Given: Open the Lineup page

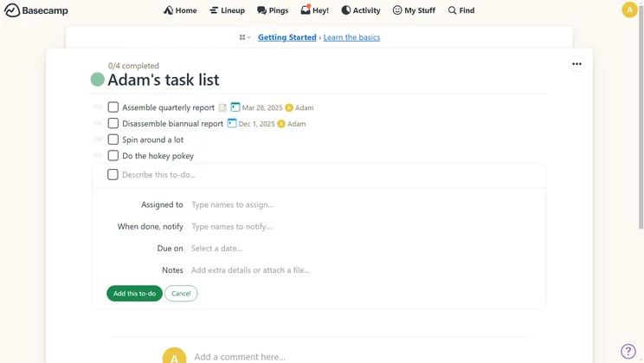Looking at the screenshot, I should click(x=227, y=10).
